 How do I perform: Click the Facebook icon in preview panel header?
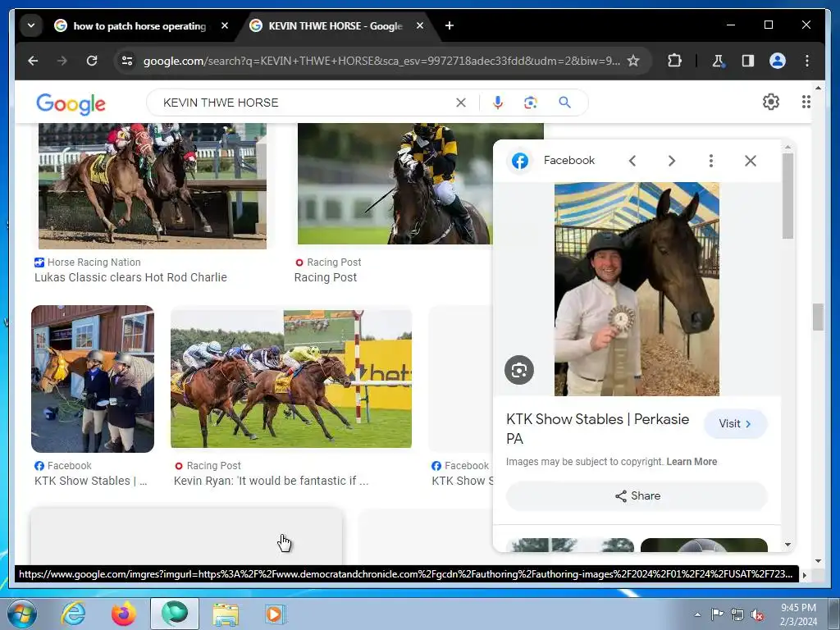(x=519, y=161)
